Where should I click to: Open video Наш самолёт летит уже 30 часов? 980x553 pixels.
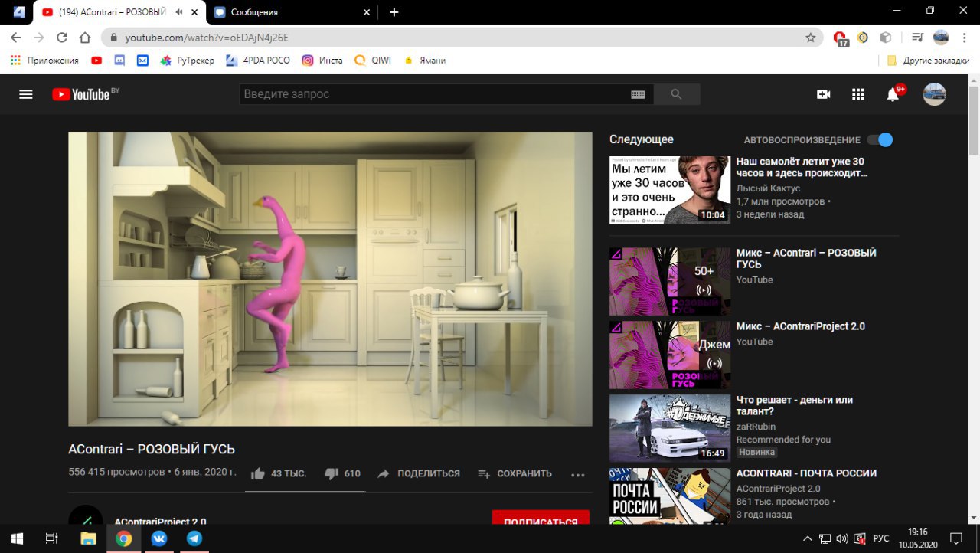coord(800,167)
